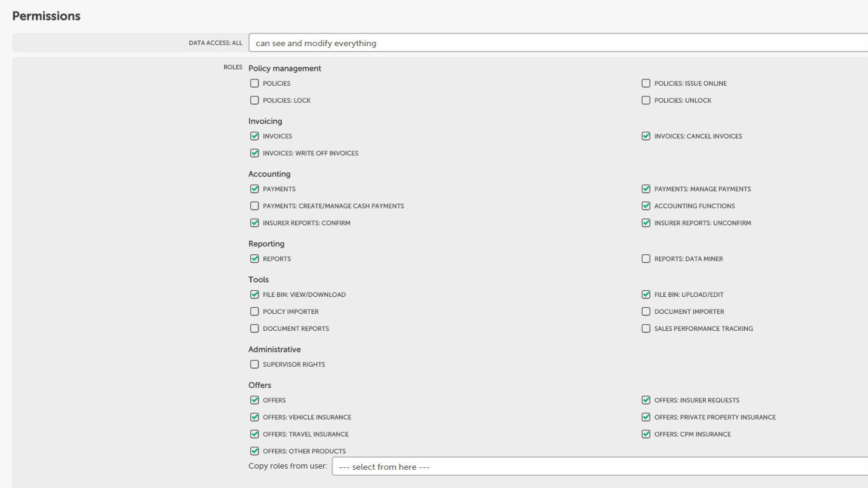The image size is (868, 488).
Task: Uncheck Payments: Manage Payments
Action: point(646,189)
